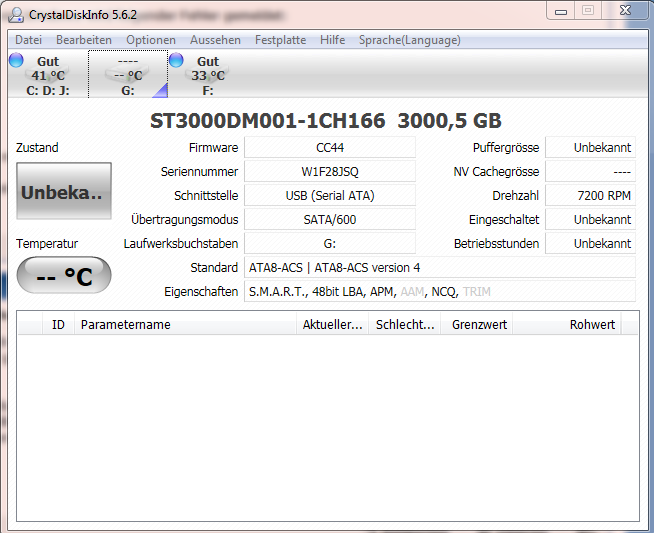Viewport: 654px width, 533px height.
Task: Click the CrystalDiskInfo app icon in title bar
Action: coord(16,15)
